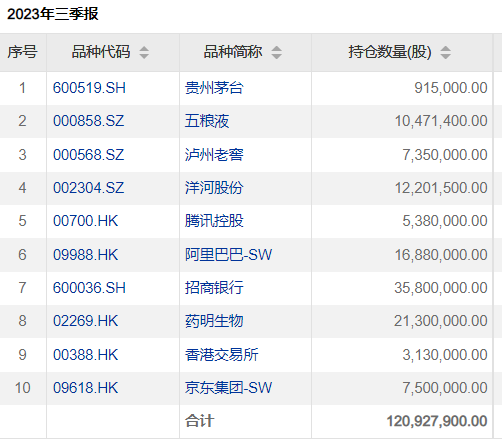Open stock code 600519.SH link
The width and height of the screenshot is (502, 447).
[89, 88]
